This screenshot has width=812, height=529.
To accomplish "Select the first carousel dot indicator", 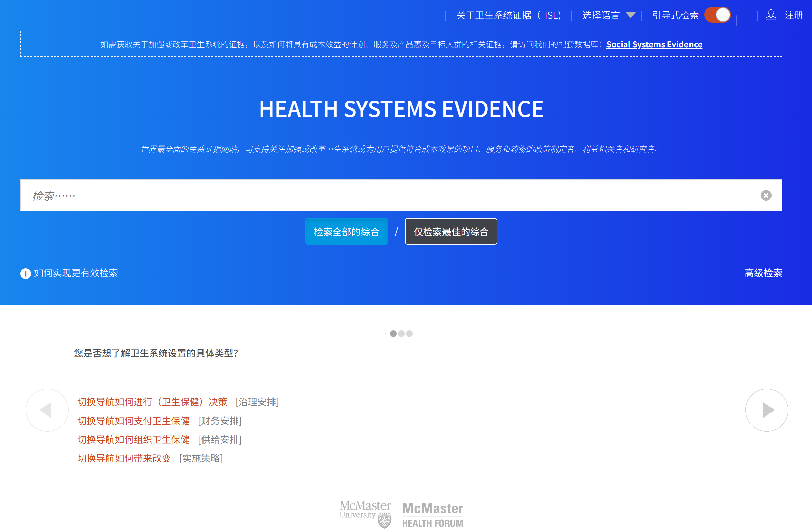I will click(393, 334).
